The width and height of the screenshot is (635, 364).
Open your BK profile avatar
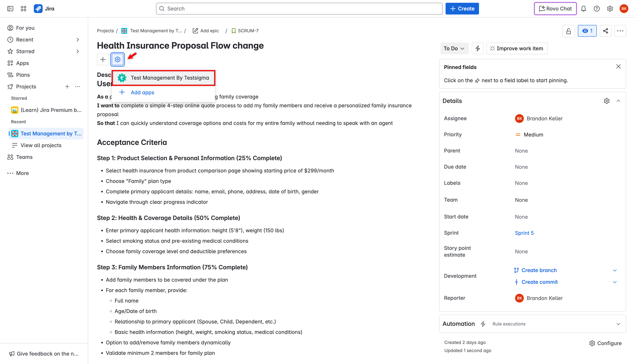click(624, 8)
